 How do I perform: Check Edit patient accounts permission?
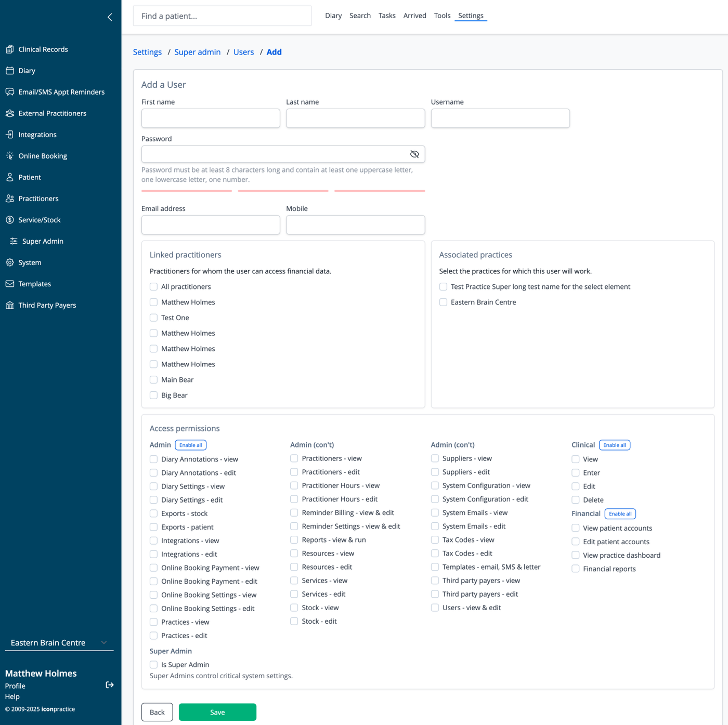coord(576,542)
